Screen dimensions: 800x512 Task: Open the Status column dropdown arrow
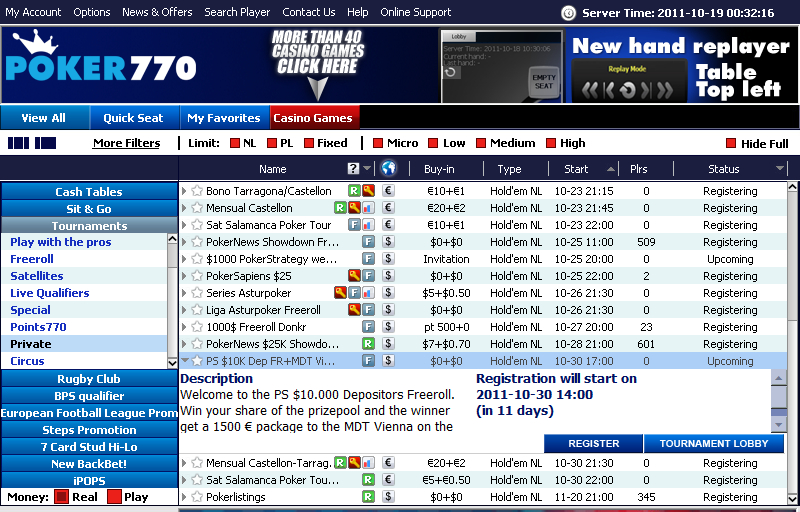click(x=780, y=169)
